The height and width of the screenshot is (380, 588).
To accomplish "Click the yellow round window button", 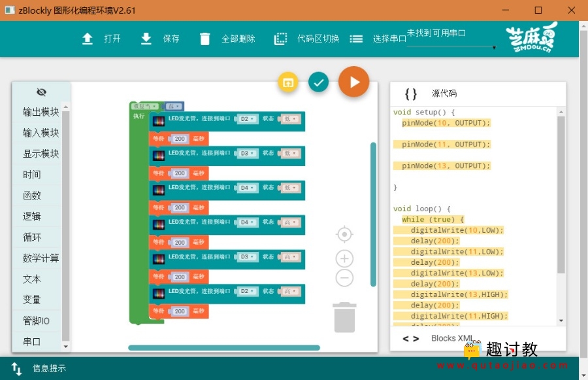I will (x=288, y=82).
